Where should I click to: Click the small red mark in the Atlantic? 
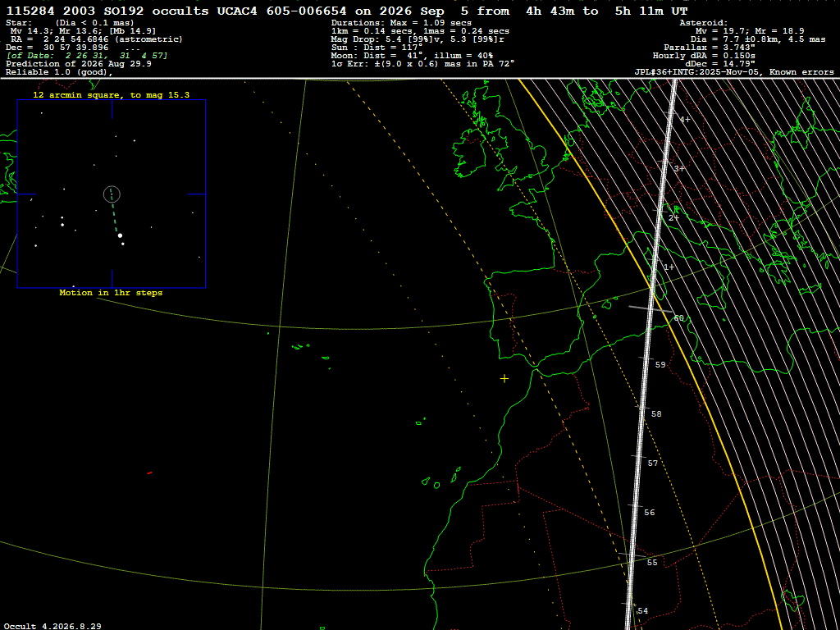tap(149, 473)
